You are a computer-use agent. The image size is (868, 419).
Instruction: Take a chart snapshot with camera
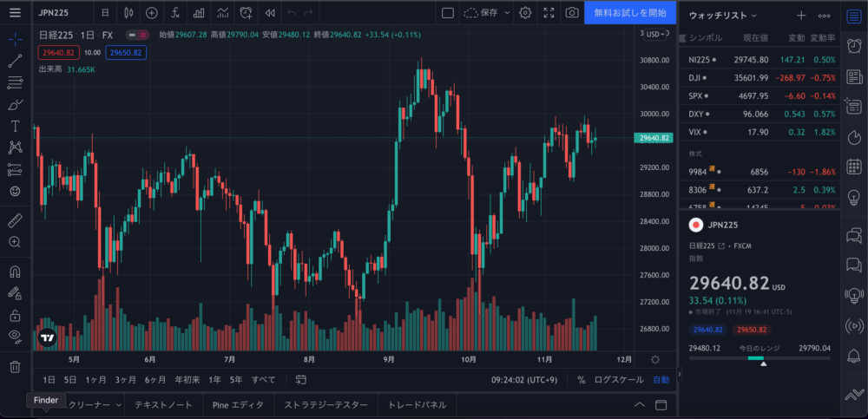(572, 12)
